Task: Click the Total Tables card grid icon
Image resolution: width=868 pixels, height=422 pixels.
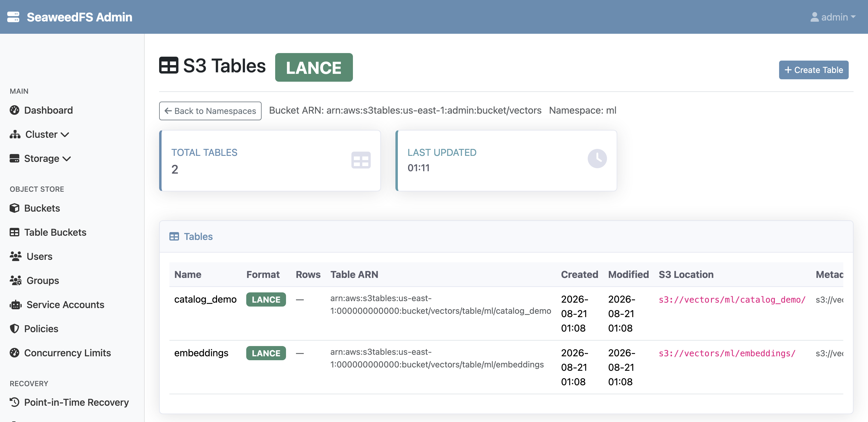Action: [361, 160]
